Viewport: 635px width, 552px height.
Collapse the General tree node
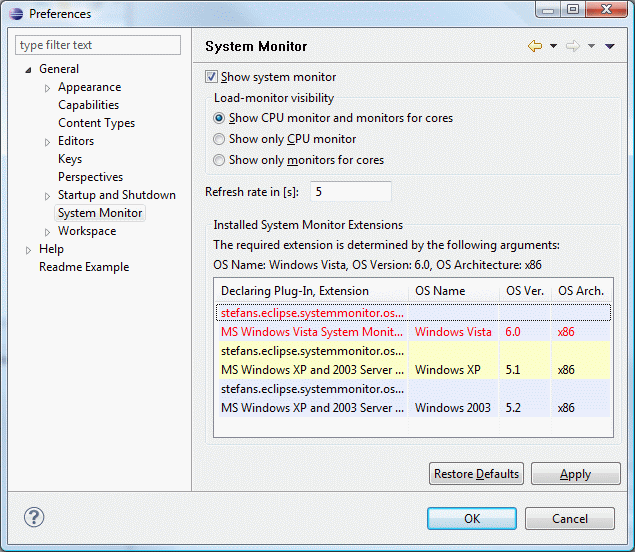click(x=28, y=70)
